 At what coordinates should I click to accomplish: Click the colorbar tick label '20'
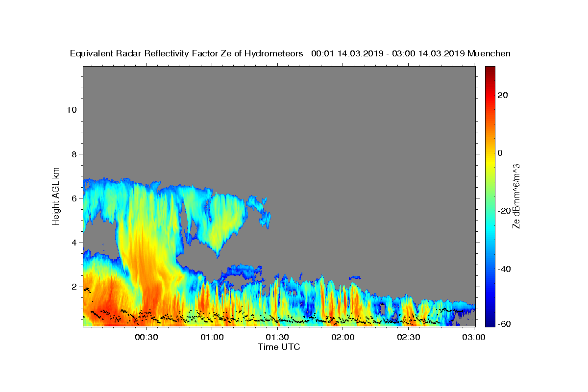(502, 95)
